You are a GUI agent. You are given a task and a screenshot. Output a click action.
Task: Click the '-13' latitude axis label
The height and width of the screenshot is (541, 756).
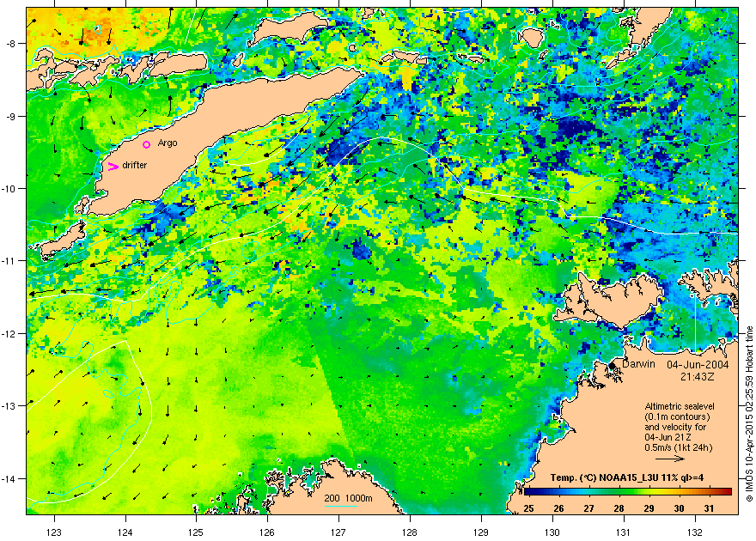(9, 406)
